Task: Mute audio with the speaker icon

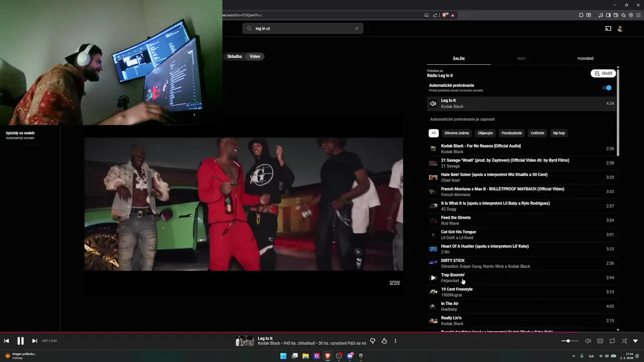Action: 588,341
